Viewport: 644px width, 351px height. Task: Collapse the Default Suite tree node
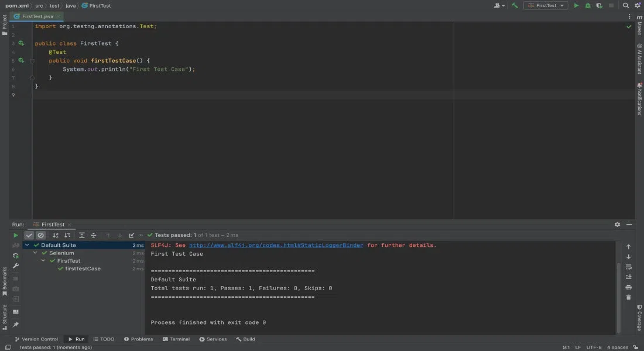(27, 245)
